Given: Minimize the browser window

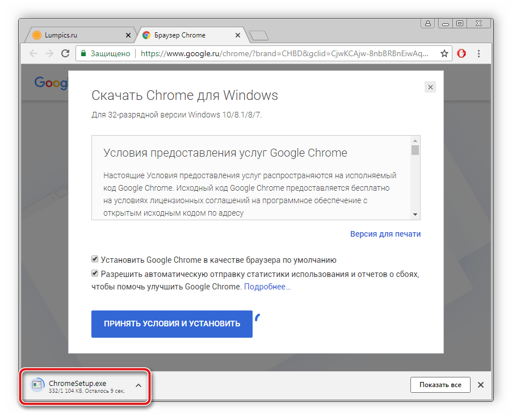Looking at the screenshot, I should coord(446,23).
